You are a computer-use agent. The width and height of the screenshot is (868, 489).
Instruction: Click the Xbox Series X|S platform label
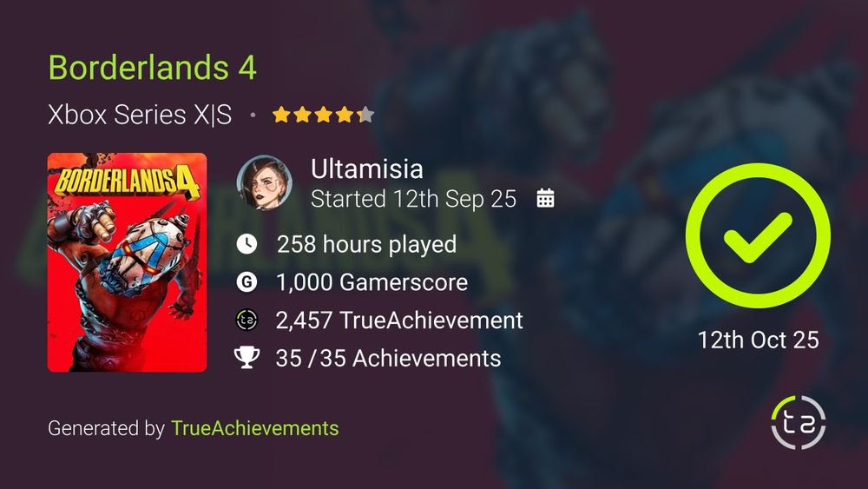pos(140,116)
